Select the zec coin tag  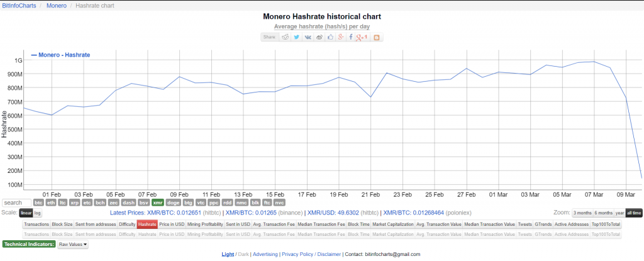coord(114,203)
